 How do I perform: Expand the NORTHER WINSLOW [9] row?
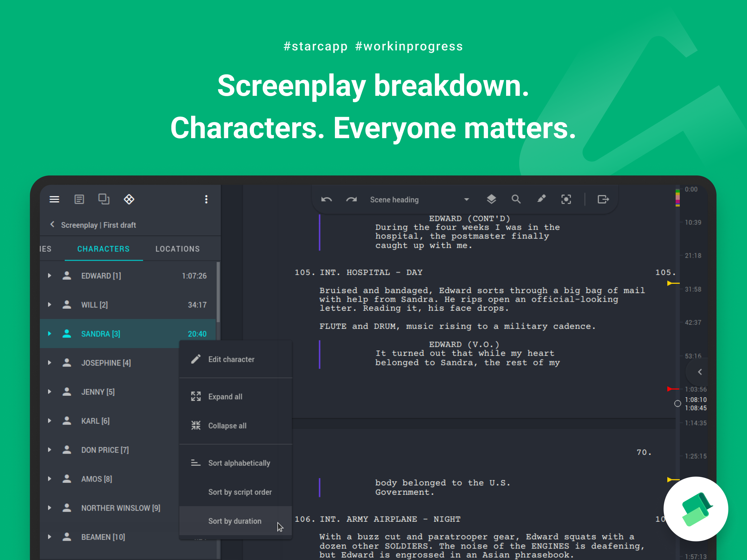49,508
